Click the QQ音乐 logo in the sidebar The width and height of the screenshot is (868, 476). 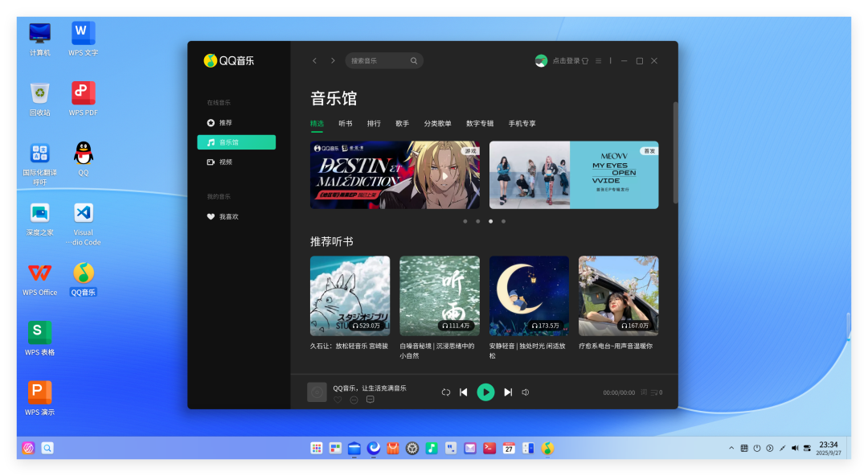click(x=228, y=60)
